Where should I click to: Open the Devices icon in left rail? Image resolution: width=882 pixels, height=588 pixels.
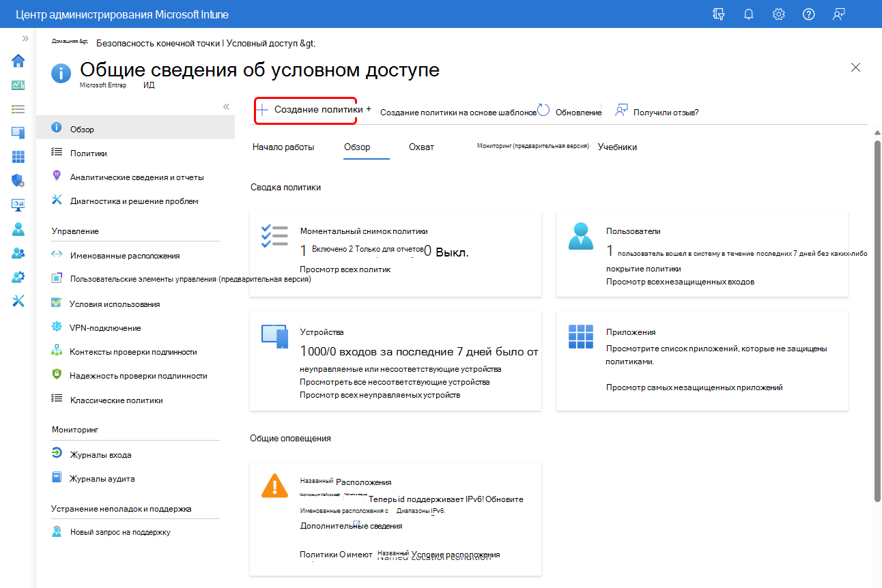click(x=18, y=133)
